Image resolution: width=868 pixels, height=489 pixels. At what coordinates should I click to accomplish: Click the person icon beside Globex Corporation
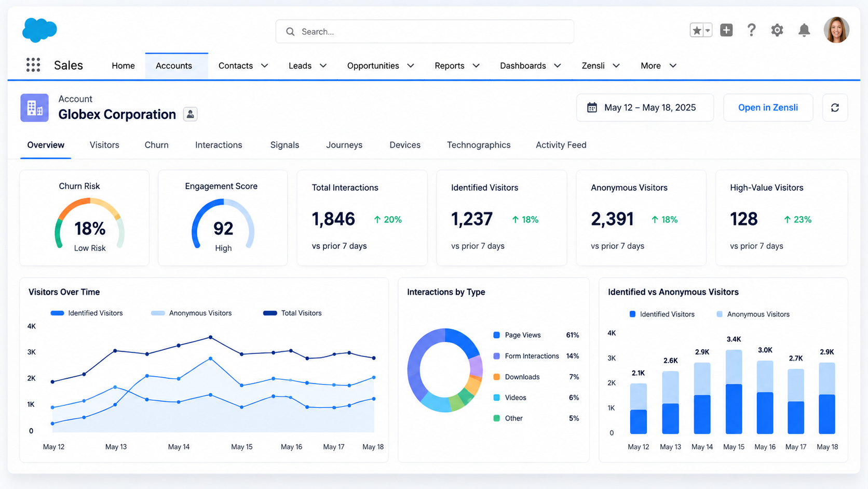click(x=191, y=114)
